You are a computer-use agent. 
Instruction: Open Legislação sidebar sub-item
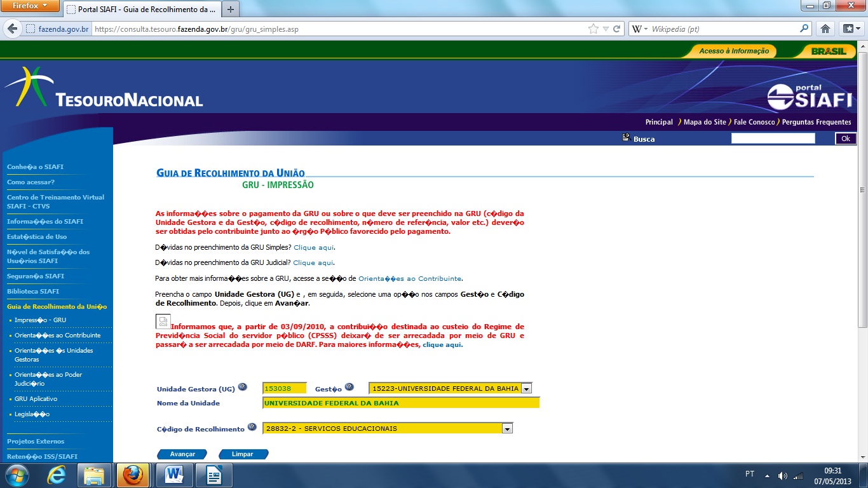(32, 414)
